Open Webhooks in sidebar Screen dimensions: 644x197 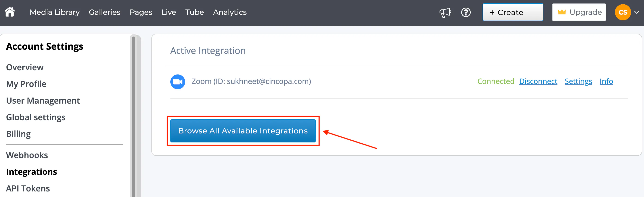point(27,155)
